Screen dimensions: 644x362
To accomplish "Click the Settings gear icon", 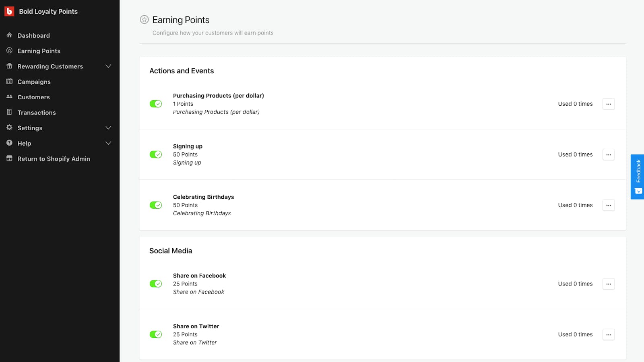I will 9,128.
